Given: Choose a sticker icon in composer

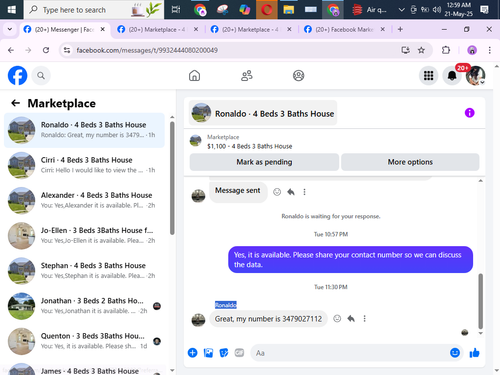Looking at the screenshot, I should tap(224, 353).
